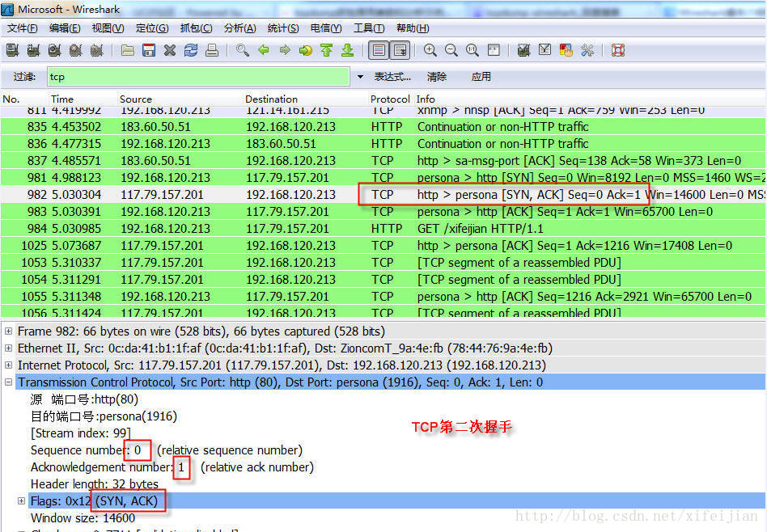The height and width of the screenshot is (532, 767).
Task: Select the Header length: 32 bytes line
Action: click(95, 484)
